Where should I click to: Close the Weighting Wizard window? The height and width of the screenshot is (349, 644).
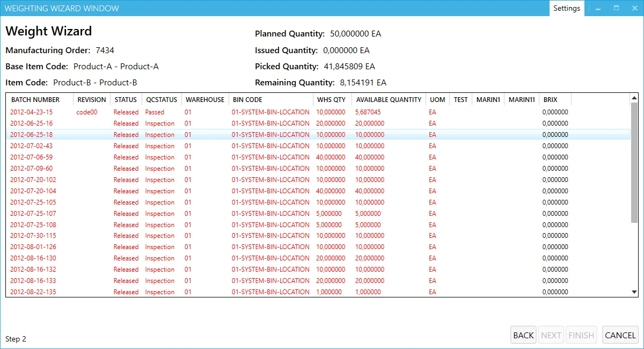(634, 8)
